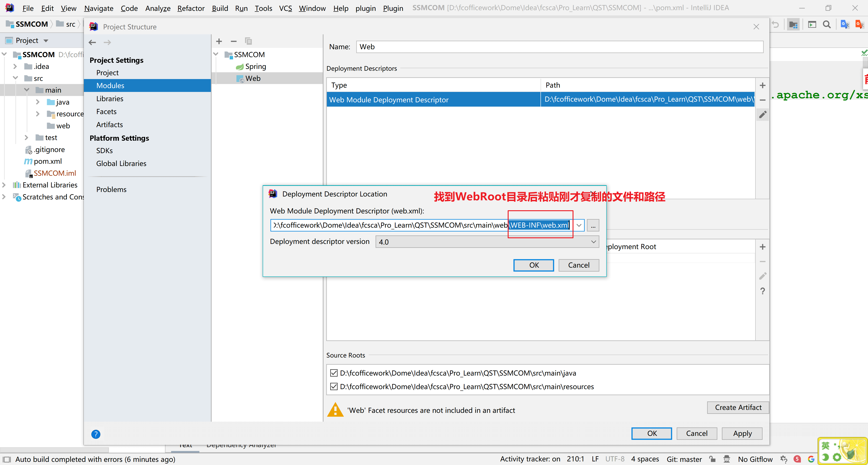Image resolution: width=868 pixels, height=465 pixels.
Task: Select the Spring facet in module tree
Action: coord(255,66)
